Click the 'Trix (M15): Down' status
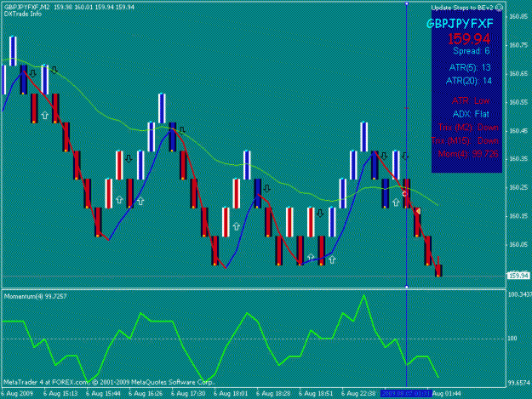Screen dimensions: 532x399 465,140
